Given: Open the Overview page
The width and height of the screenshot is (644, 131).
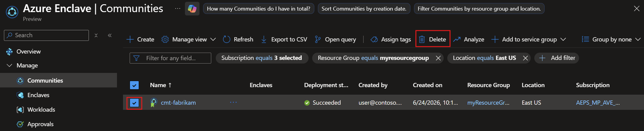Looking at the screenshot, I should [x=28, y=52].
